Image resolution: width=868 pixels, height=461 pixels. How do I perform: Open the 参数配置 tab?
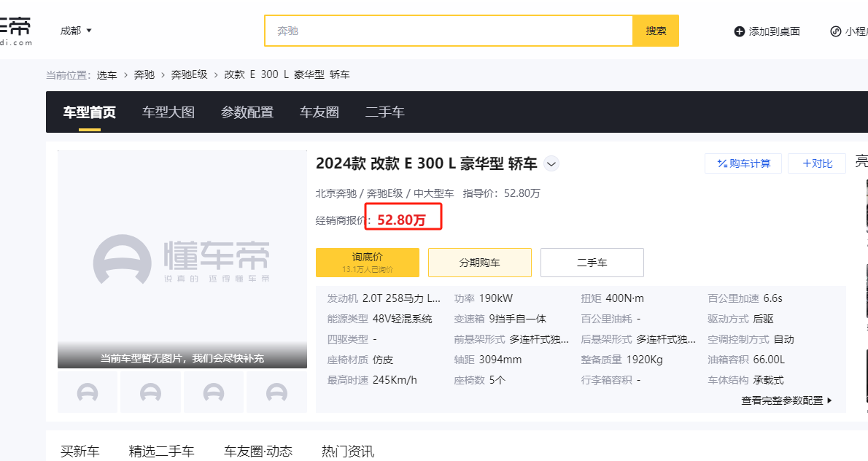(247, 112)
